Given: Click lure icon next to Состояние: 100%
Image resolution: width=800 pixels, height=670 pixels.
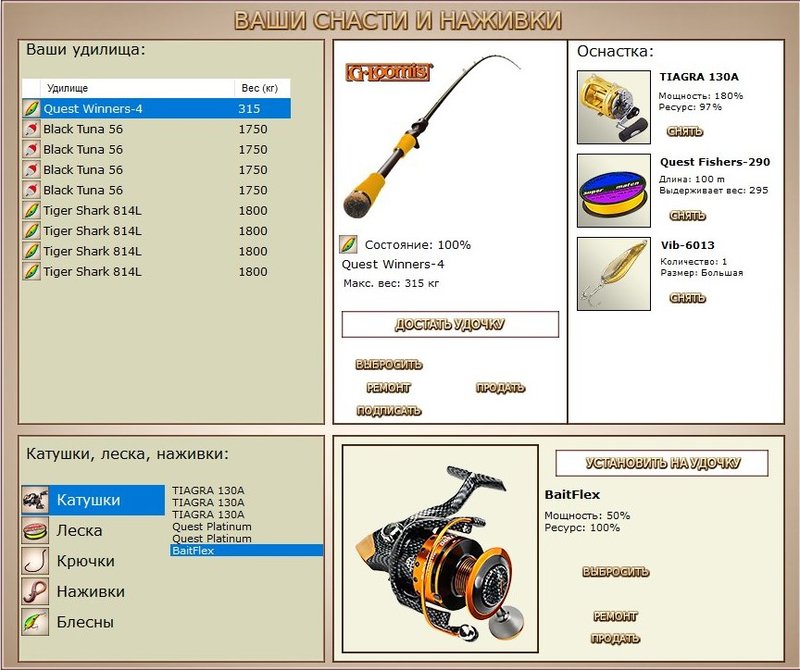Looking at the screenshot, I should pyautogui.click(x=348, y=244).
